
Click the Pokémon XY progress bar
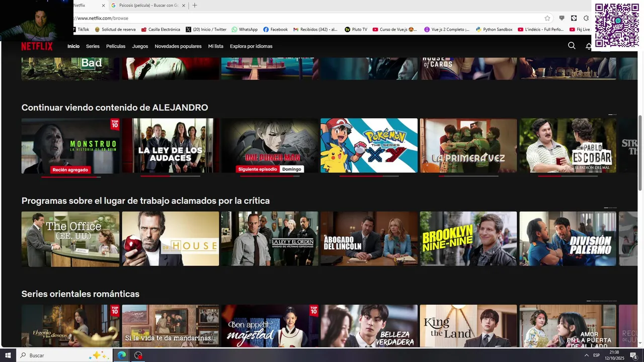pyautogui.click(x=369, y=176)
